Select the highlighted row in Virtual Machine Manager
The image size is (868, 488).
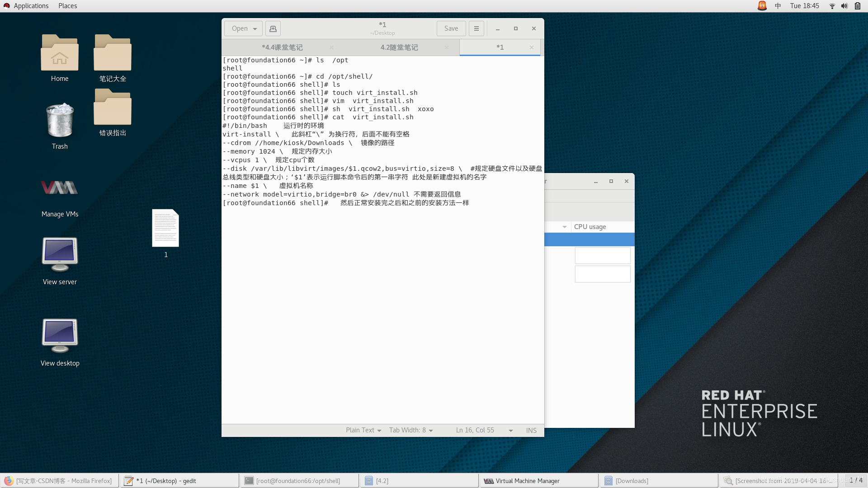[589, 239]
